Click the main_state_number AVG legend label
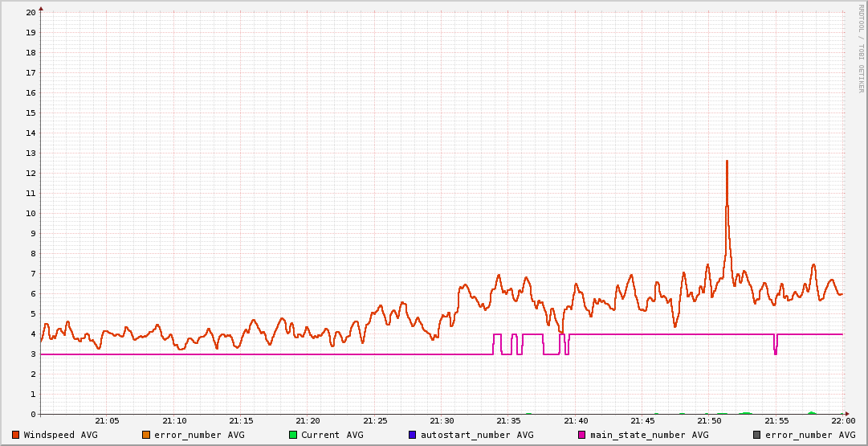 coord(649,435)
